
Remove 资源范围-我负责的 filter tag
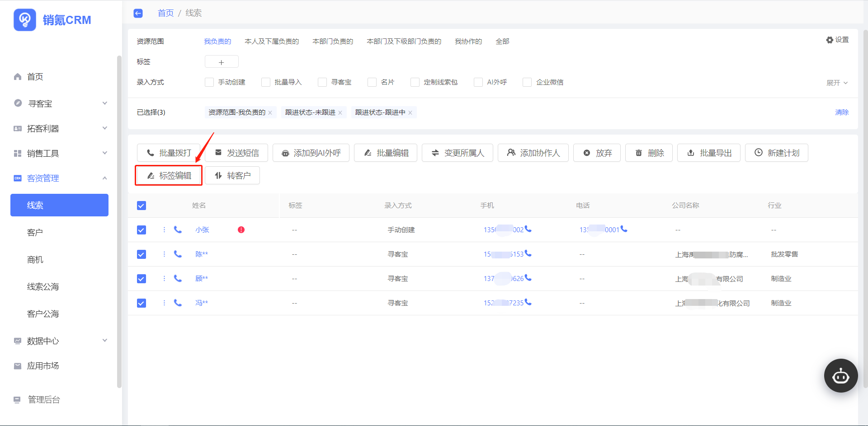point(270,113)
